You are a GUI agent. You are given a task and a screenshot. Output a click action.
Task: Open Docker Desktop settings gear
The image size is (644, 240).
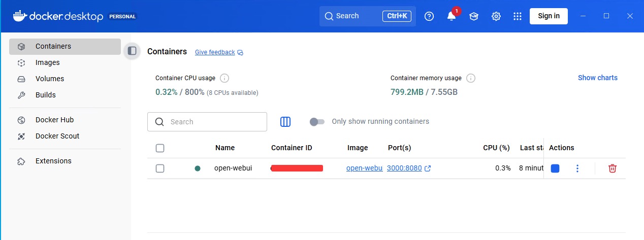[x=496, y=16]
